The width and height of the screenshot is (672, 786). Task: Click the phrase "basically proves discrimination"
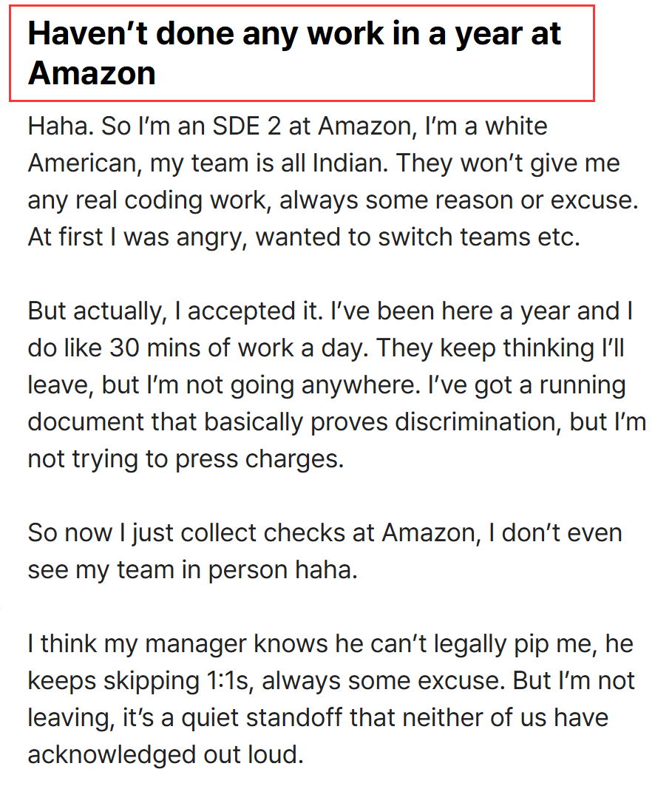383,422
